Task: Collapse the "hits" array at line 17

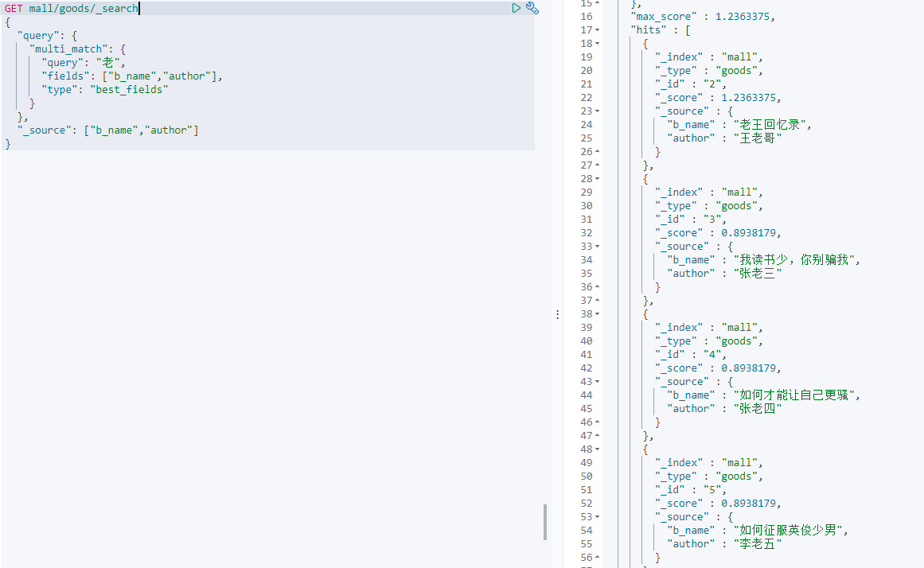Action: tap(598, 30)
